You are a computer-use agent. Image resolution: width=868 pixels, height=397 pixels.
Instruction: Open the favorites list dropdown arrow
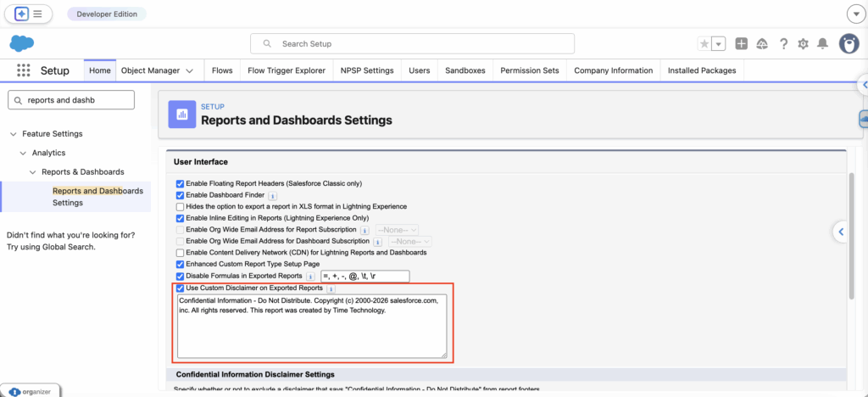pos(719,44)
